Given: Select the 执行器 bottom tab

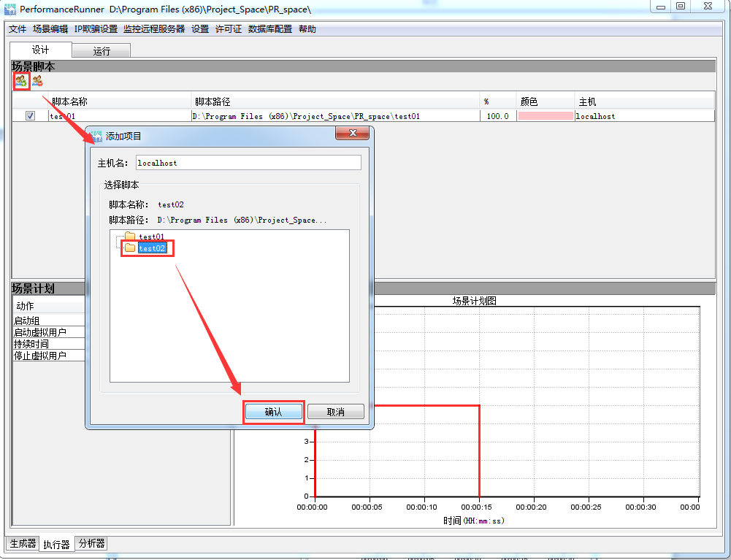Looking at the screenshot, I should click(x=56, y=544).
